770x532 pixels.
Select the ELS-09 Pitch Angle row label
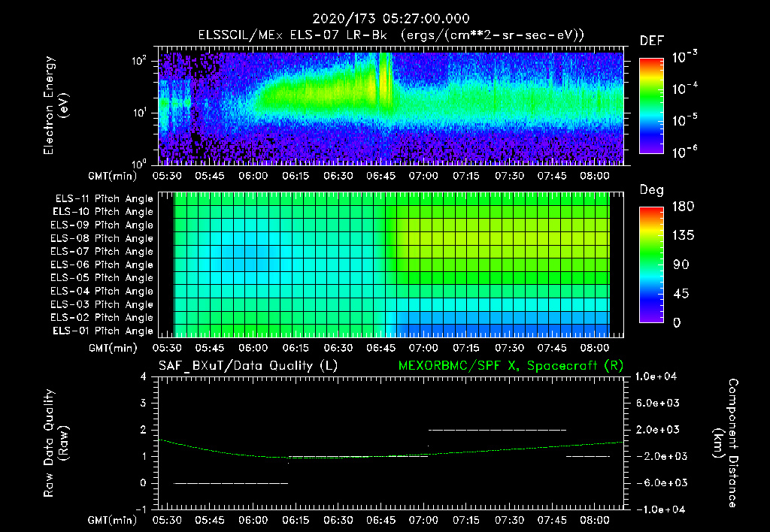pyautogui.click(x=102, y=225)
